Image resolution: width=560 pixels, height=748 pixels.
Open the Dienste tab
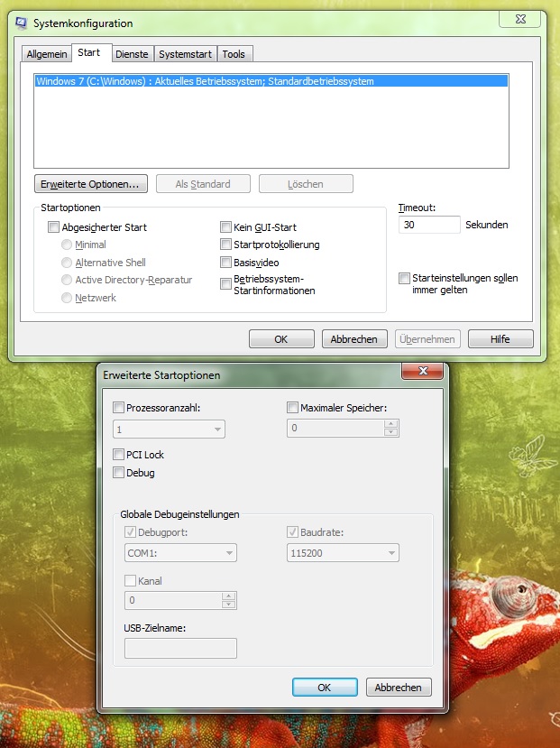pyautogui.click(x=132, y=54)
